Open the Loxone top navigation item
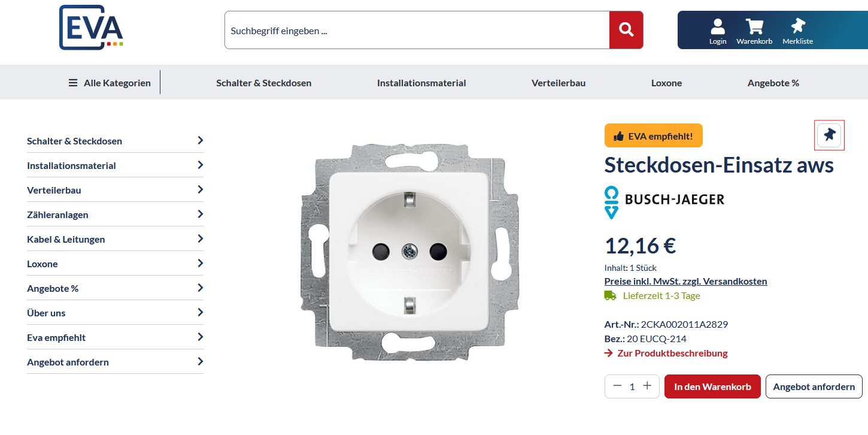 [666, 83]
